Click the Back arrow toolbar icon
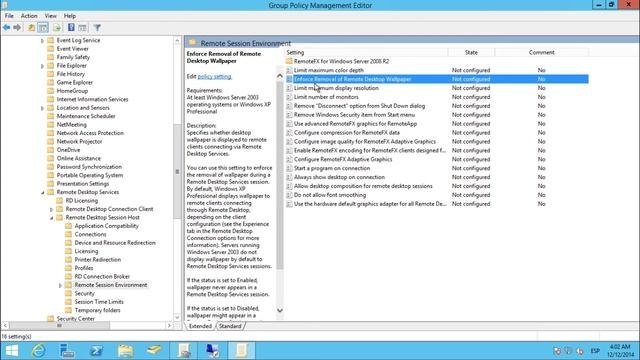The image size is (640, 360). (7, 28)
